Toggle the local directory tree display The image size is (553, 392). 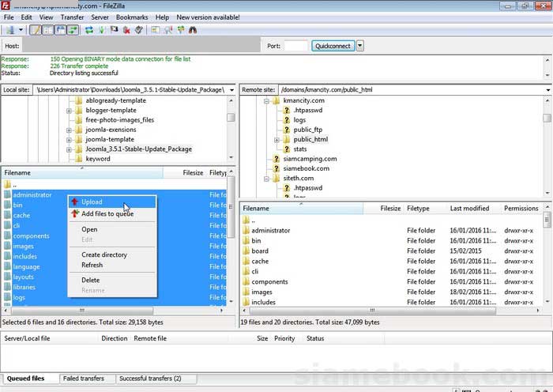[47, 30]
